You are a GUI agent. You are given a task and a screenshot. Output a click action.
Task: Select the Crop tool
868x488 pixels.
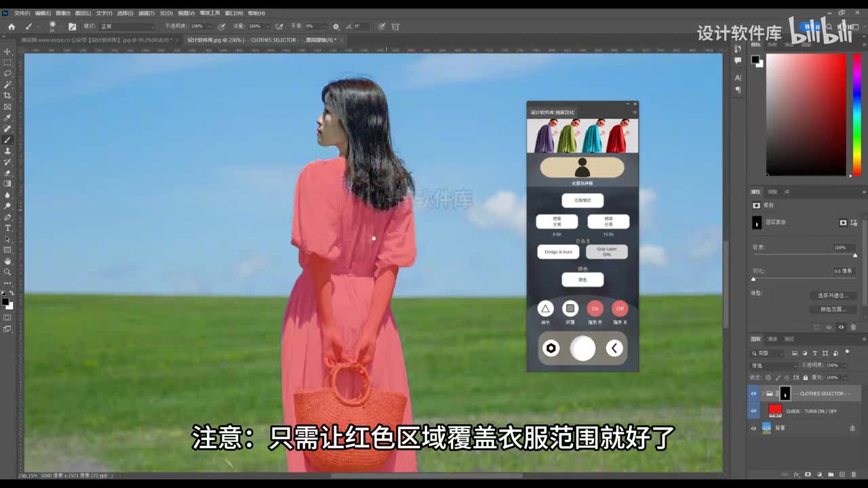[7, 96]
